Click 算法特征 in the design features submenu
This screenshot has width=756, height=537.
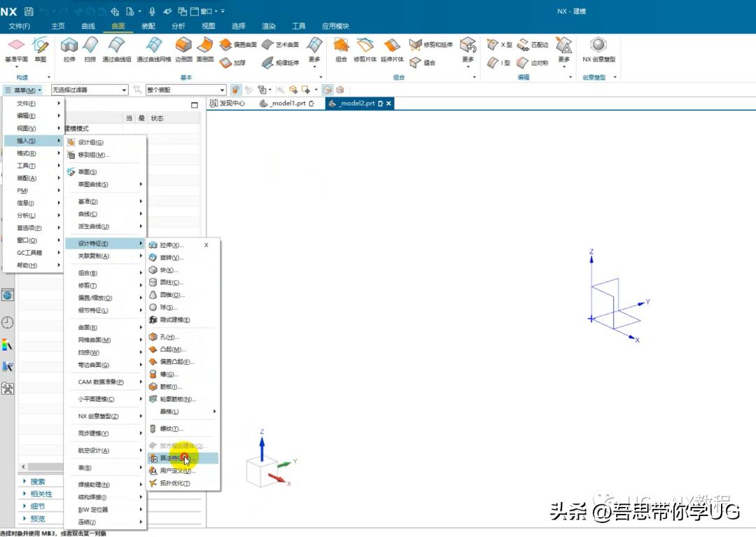[x=170, y=457]
